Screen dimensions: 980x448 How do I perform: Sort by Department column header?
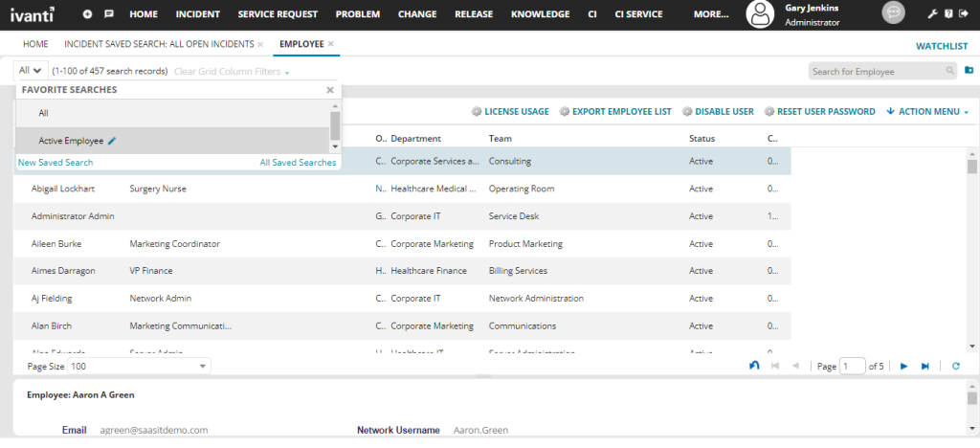pyautogui.click(x=415, y=139)
